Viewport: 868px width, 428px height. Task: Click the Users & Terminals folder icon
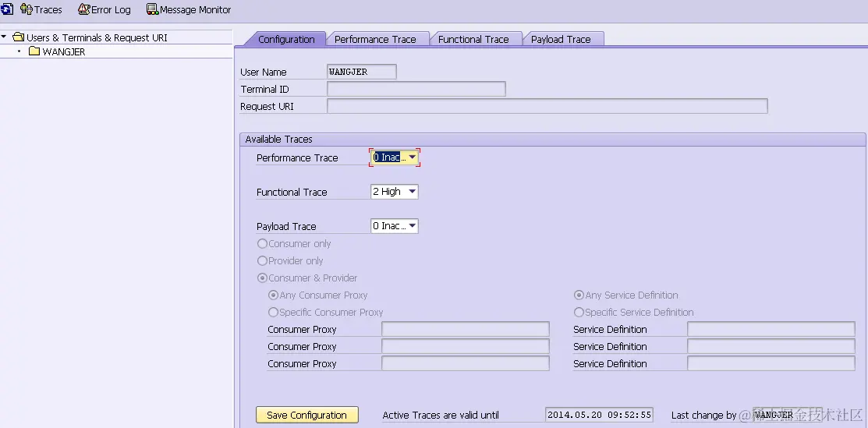coord(18,37)
